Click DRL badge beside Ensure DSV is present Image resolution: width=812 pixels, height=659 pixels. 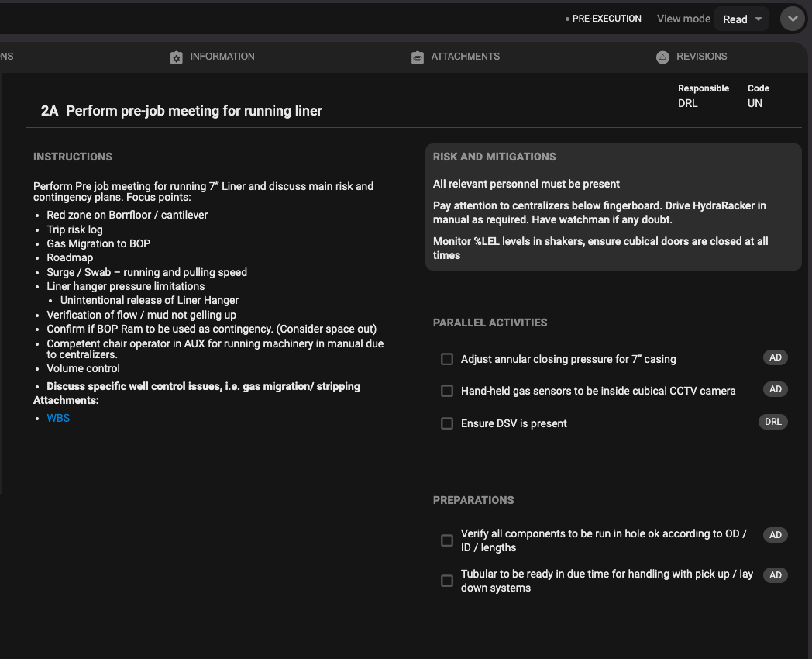pyautogui.click(x=772, y=423)
